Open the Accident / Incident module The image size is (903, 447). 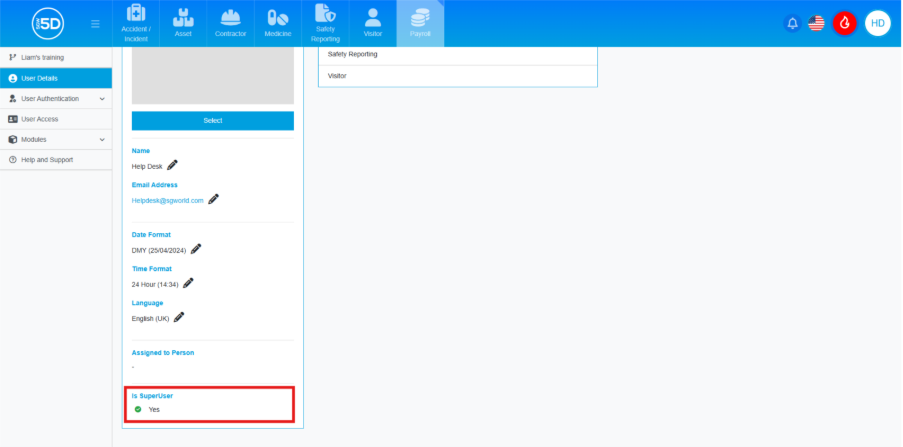136,23
